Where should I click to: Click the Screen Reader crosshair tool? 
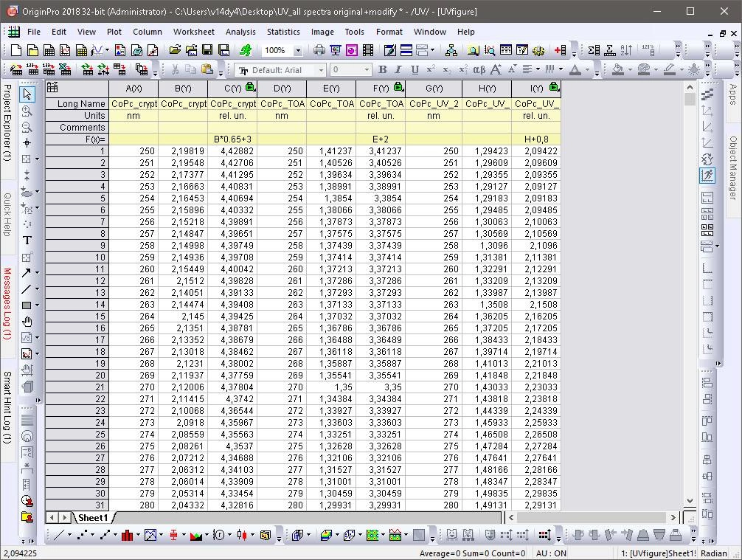27,143
